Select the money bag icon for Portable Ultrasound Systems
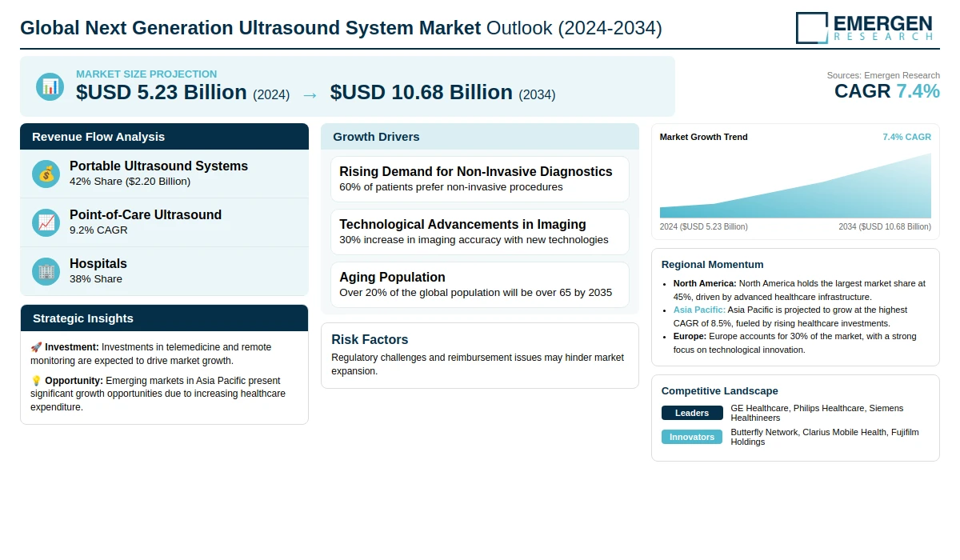960x560 pixels. (46, 174)
